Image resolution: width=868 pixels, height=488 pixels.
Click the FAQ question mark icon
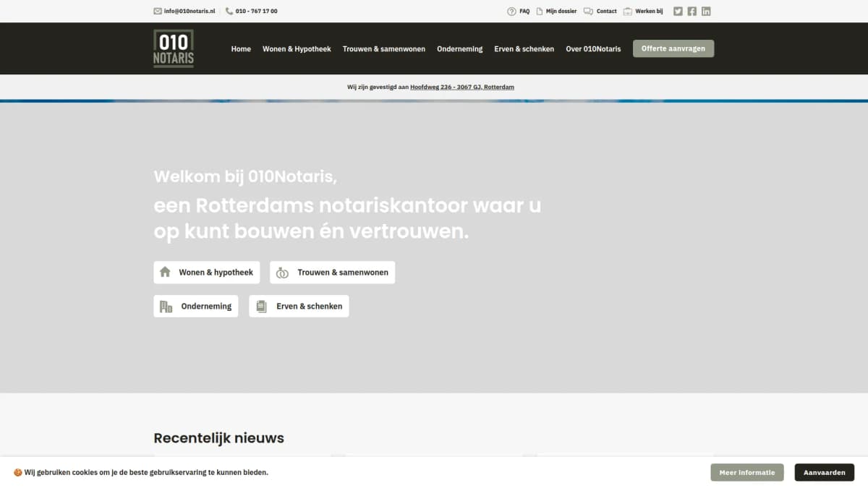[x=511, y=12]
